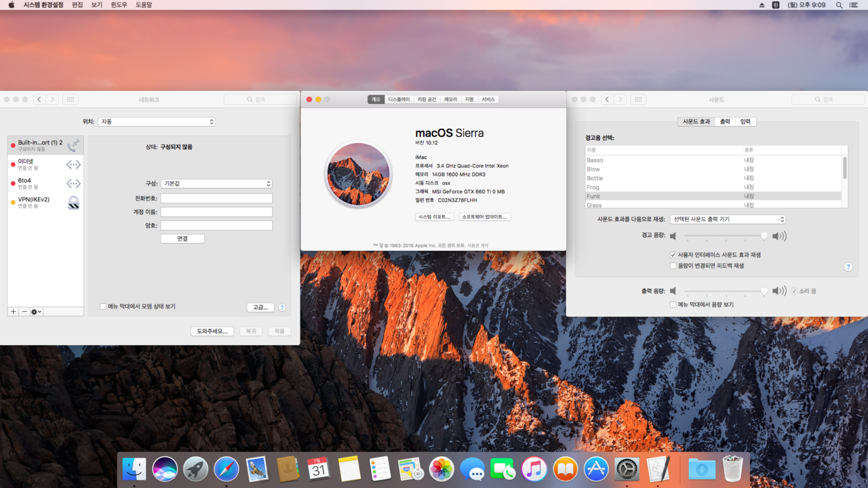Open the Edit menu (편집)
The width and height of the screenshot is (868, 488).
coord(77,5)
